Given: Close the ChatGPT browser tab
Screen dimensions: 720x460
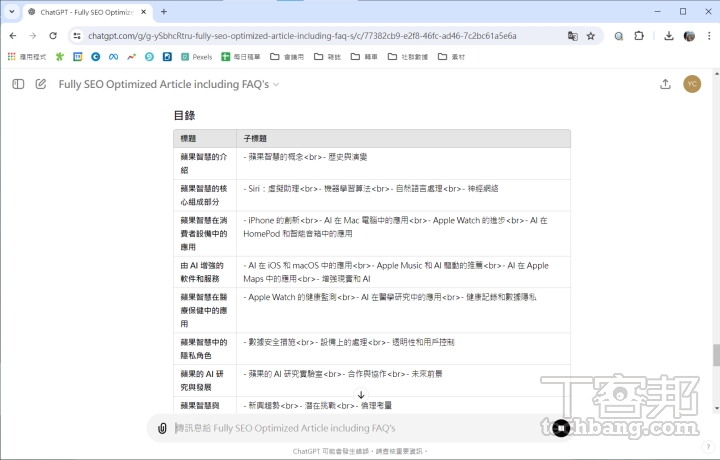Looking at the screenshot, I should [x=144, y=12].
